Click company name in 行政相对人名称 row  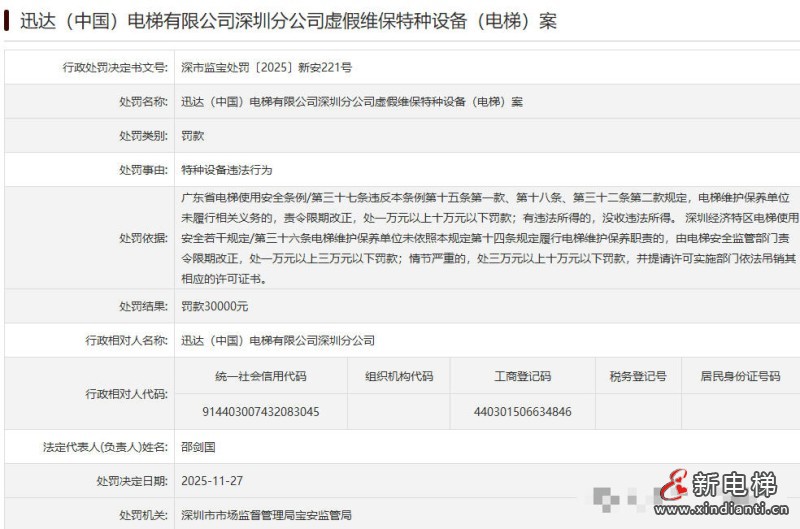[278, 341]
